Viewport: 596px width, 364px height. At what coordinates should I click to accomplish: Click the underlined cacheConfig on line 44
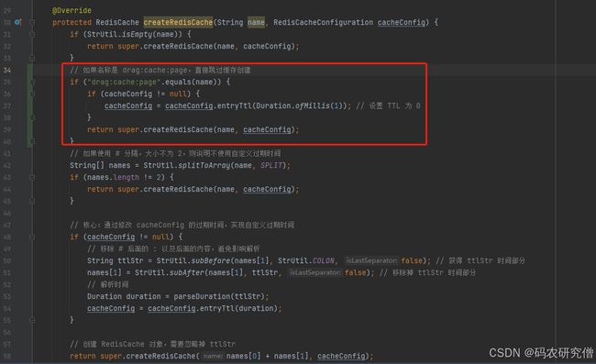267,189
